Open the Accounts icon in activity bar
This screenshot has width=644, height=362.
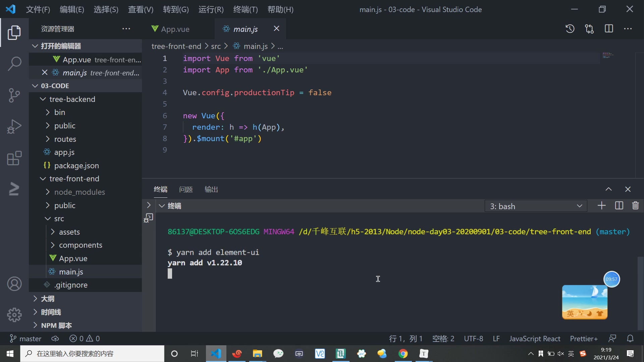coord(14,284)
